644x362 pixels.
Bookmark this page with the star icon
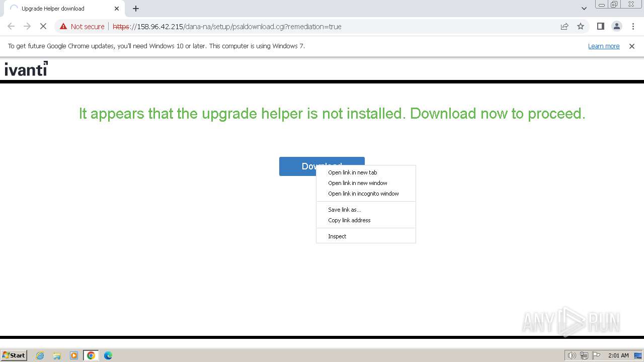pos(581,26)
